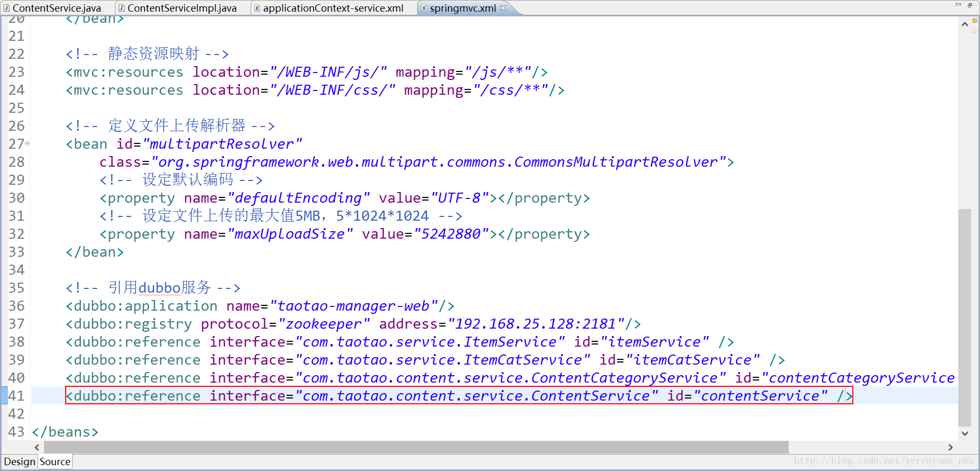Click the dubbo:application tag name on line 36
980x471 pixels.
tap(145, 306)
